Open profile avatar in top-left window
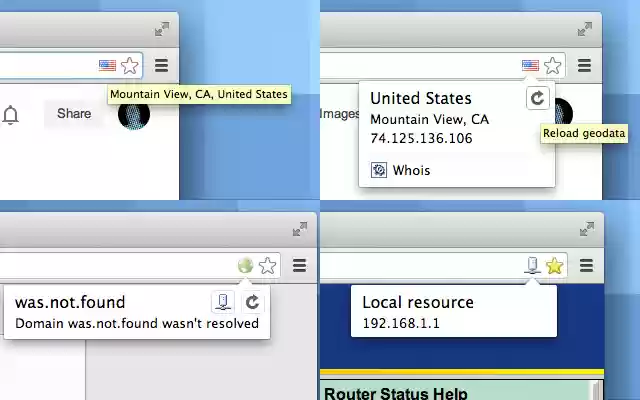This screenshot has height=400, width=640. point(134,114)
